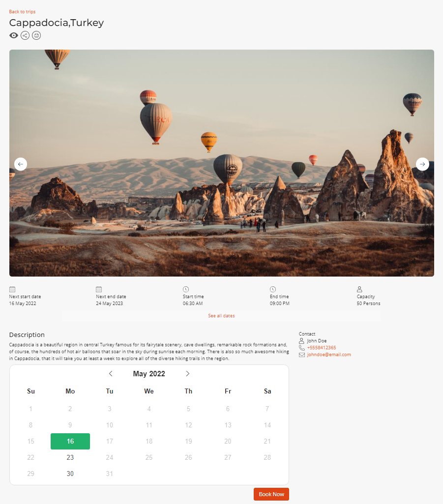Open email link johndoe@email.com
Screen dimensions: 443x504
[x=329, y=355]
